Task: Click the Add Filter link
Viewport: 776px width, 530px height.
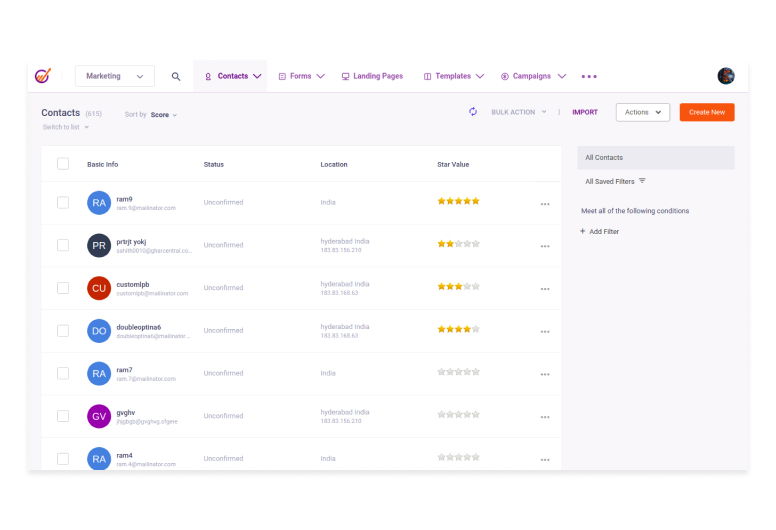Action: coord(604,232)
